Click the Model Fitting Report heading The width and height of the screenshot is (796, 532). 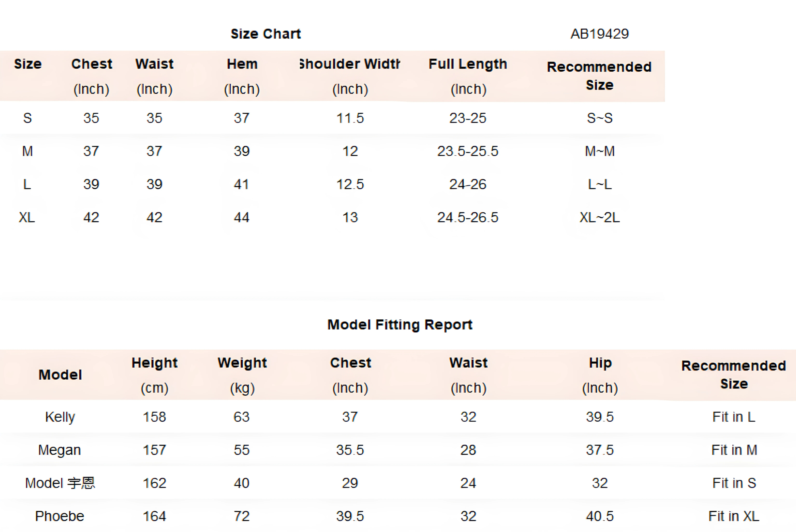(x=400, y=325)
